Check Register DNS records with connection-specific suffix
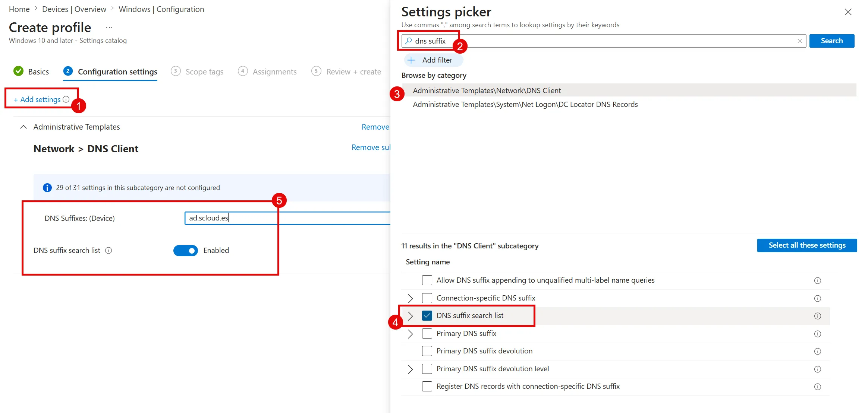The height and width of the screenshot is (413, 868). [427, 386]
